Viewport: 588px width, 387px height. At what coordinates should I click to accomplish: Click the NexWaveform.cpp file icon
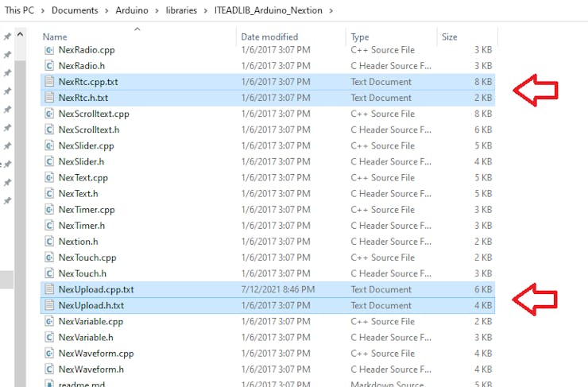click(49, 354)
